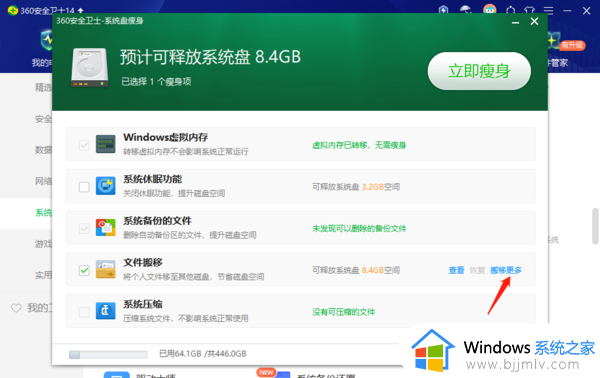Click the 有升级 badge in main window

pos(572,46)
